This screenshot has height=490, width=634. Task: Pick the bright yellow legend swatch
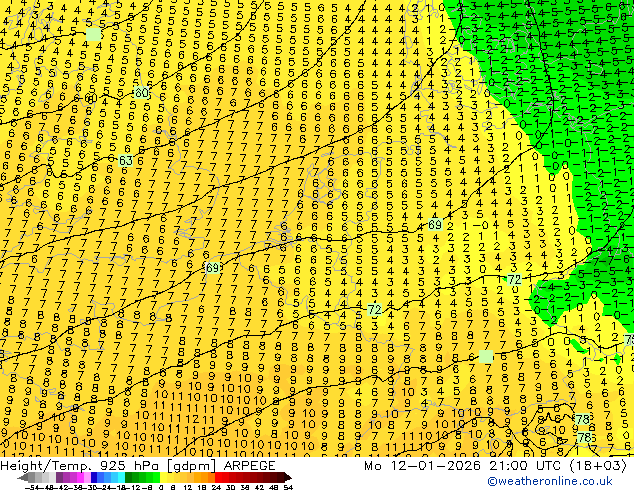163,477
